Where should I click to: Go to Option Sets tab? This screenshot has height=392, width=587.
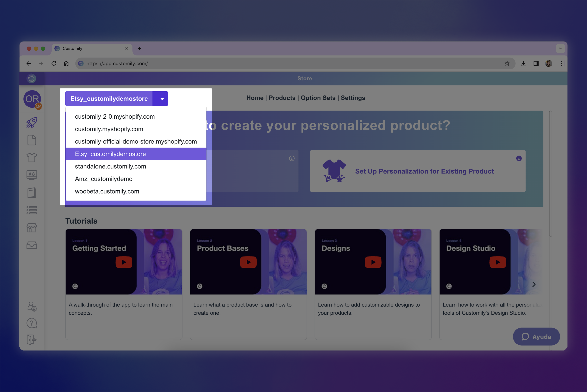point(318,98)
